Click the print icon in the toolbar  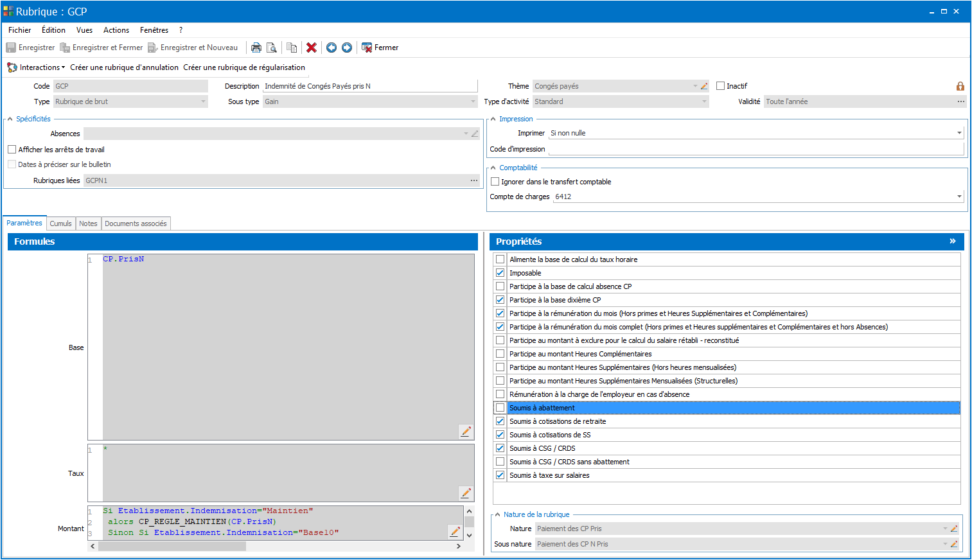pos(256,48)
